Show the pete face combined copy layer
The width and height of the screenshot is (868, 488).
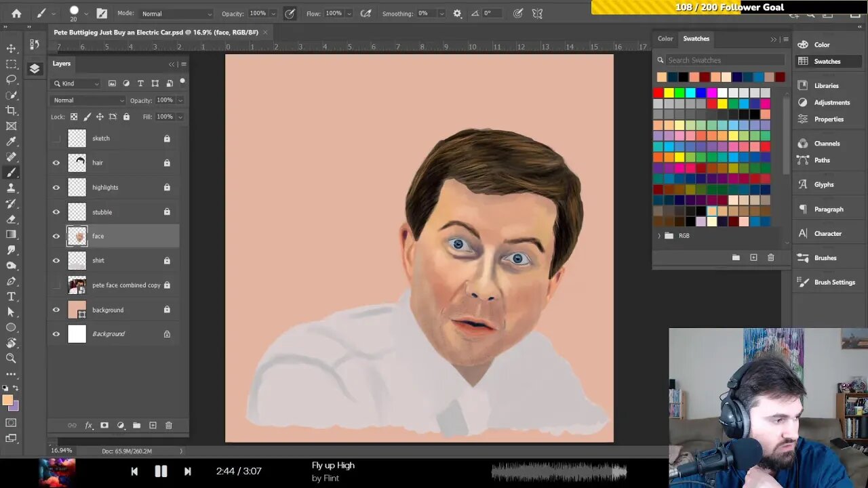coord(56,285)
